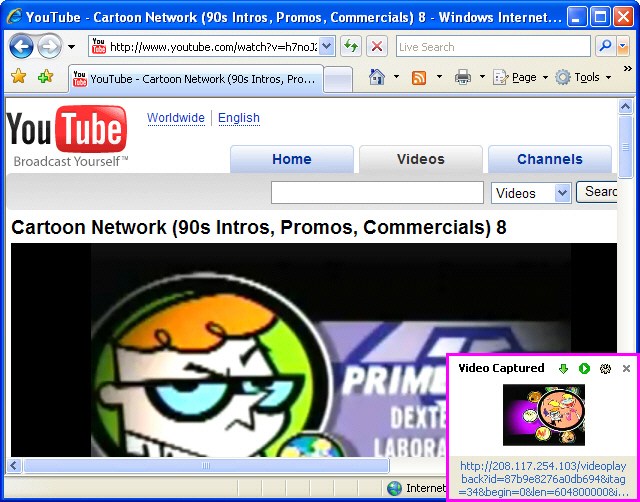This screenshot has width=640, height=502.
Task: Click the green download arrow in Video Captured
Action: (x=563, y=369)
